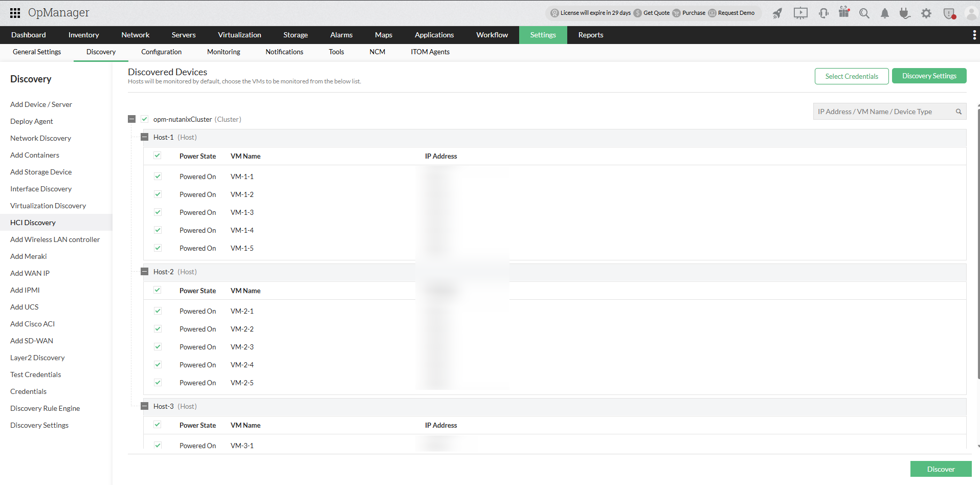Click the IP Address / VM Name search field
This screenshot has width=980, height=485.
(x=889, y=112)
